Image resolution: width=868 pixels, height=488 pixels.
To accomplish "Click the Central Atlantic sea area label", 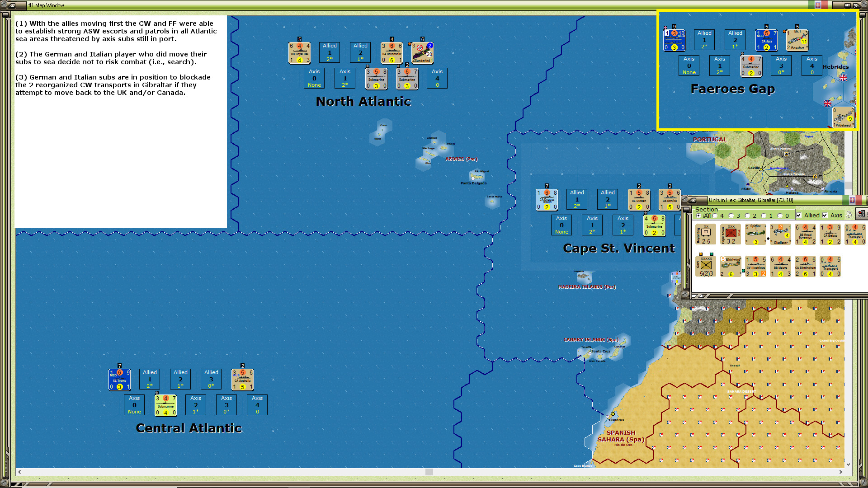I will point(189,428).
